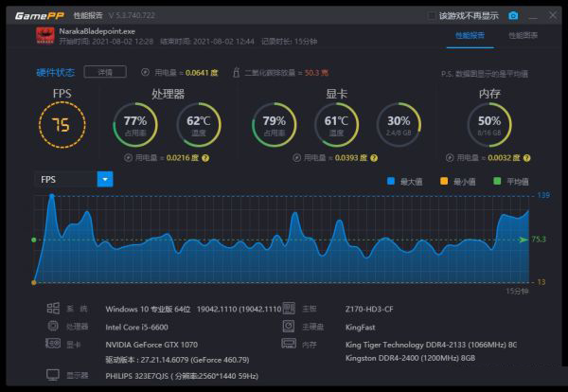Click the GPU power usage icon
The height and width of the screenshot is (392, 568).
coord(296,158)
